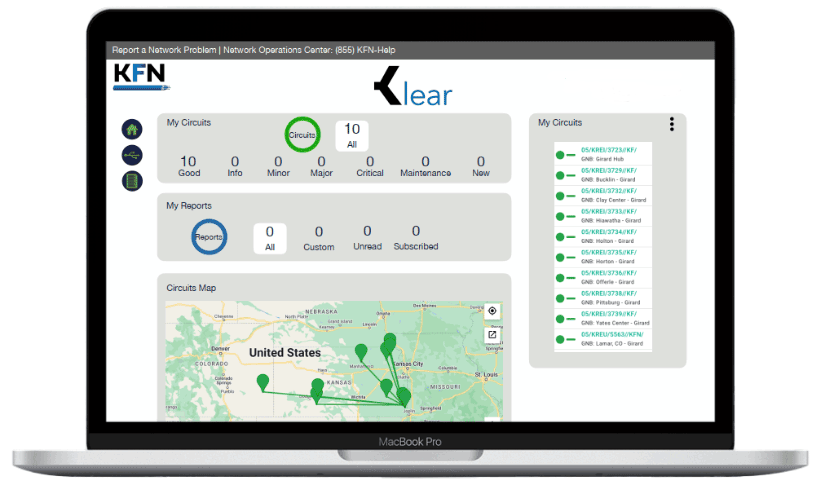
Task: Open circuit 05/KREI/3729//KF/ Bucklin - Girard
Action: point(609,170)
